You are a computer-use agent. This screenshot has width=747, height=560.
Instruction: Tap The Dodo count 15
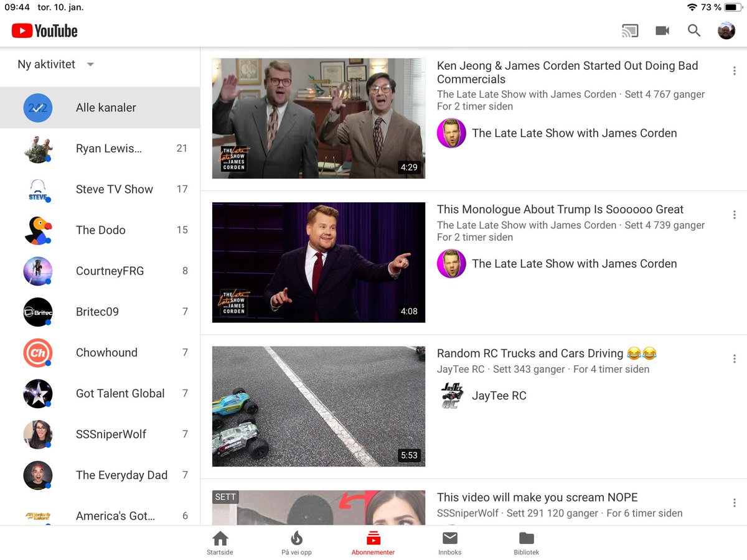pos(182,230)
